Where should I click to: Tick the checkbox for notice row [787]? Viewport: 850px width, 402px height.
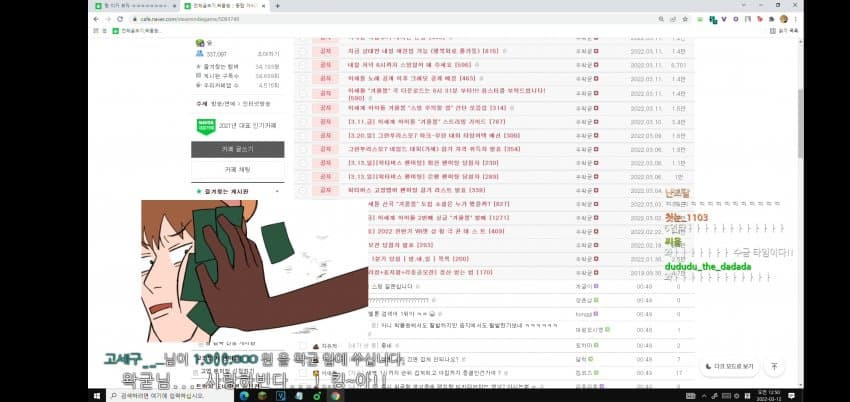(x=302, y=122)
